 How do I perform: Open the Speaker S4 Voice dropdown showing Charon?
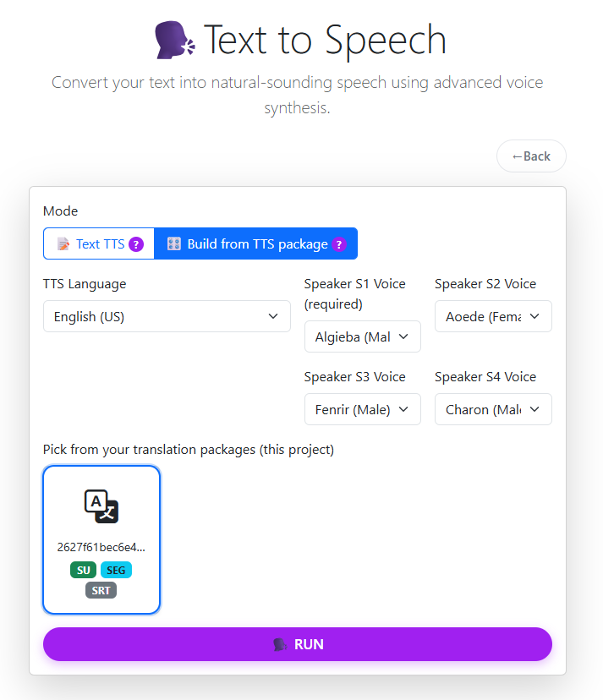(x=493, y=409)
